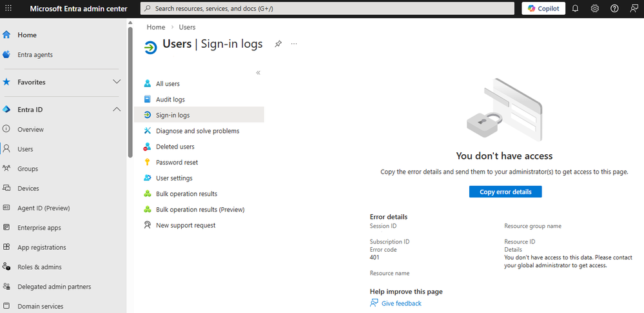Select Sign-in logs menu item
The image size is (644, 313).
(x=199, y=115)
